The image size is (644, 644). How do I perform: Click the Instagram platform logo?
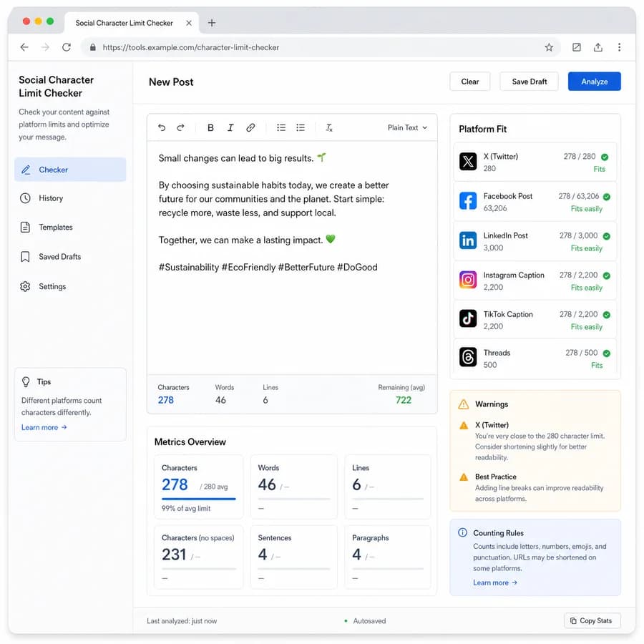click(x=468, y=280)
